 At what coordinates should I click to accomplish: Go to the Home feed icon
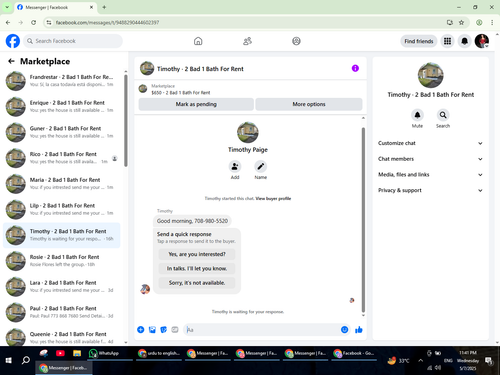point(198,41)
